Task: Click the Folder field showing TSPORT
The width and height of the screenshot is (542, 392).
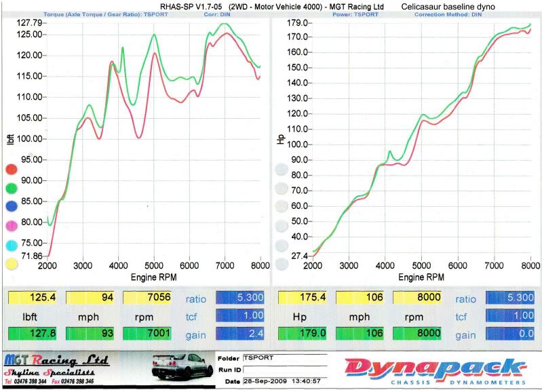Action: [x=285, y=358]
